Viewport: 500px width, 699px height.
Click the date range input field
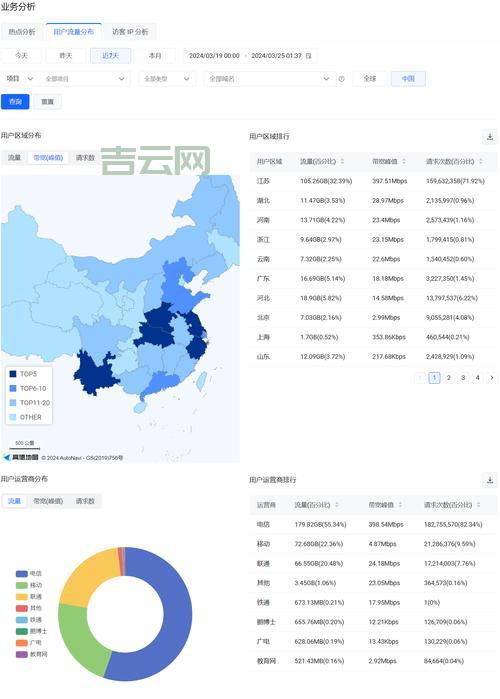[x=250, y=56]
